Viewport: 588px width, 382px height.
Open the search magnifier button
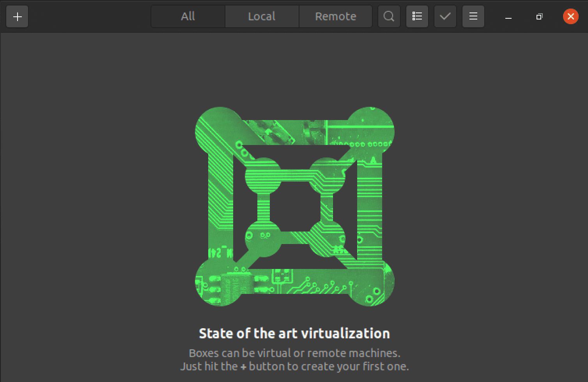click(x=389, y=16)
